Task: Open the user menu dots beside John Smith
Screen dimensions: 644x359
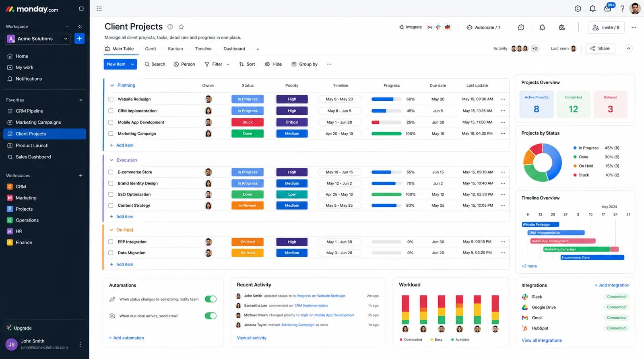Action: coord(80,344)
